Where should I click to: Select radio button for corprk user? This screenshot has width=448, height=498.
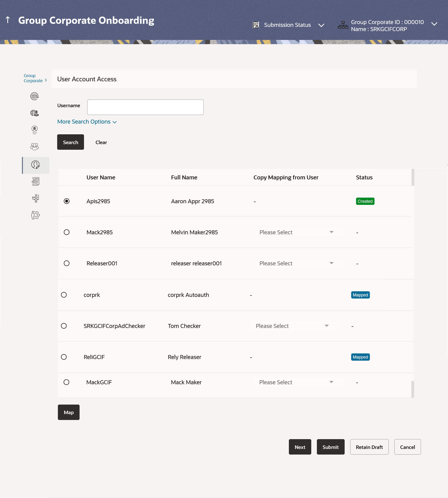pyautogui.click(x=64, y=295)
